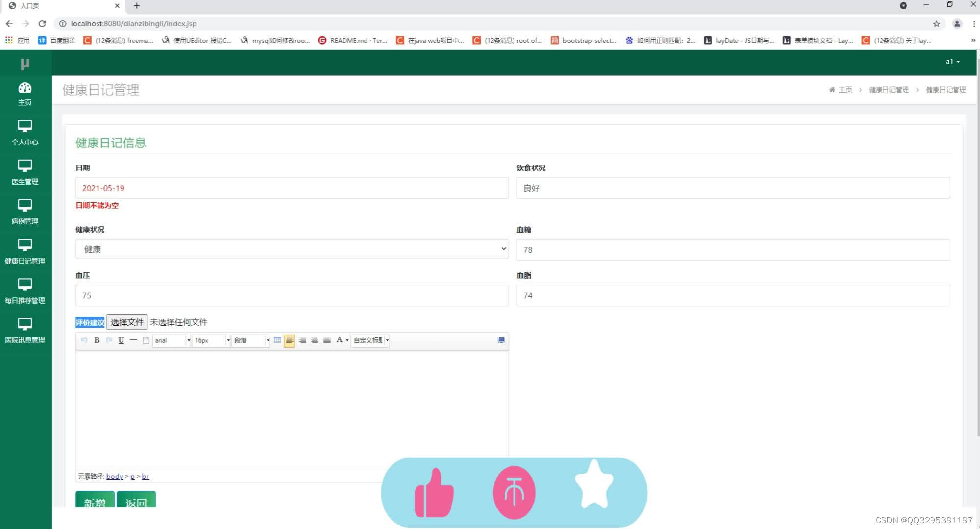This screenshot has width=980, height=529.
Task: Insert horizontal rule in editor
Action: click(133, 340)
